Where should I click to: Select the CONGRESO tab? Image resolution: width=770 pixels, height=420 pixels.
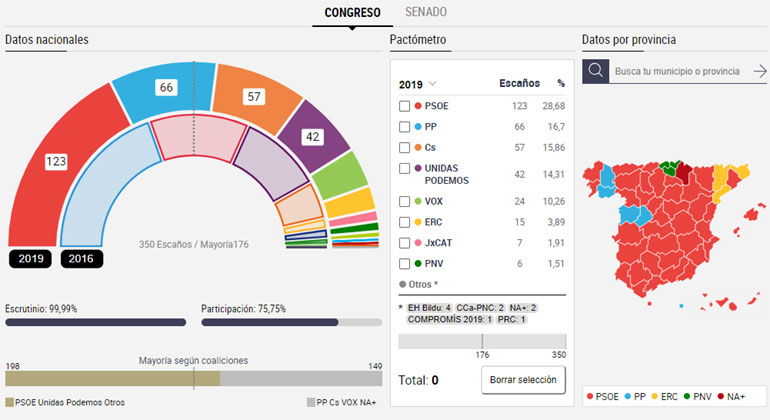(x=352, y=12)
